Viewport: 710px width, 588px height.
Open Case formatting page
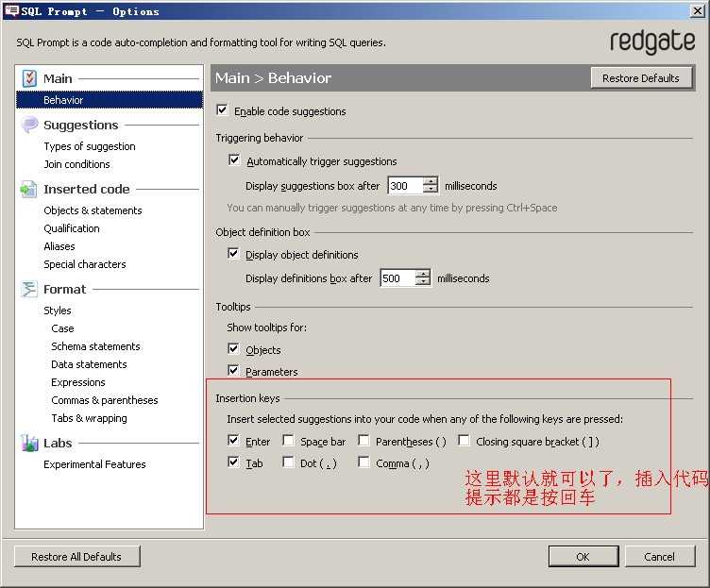point(62,328)
